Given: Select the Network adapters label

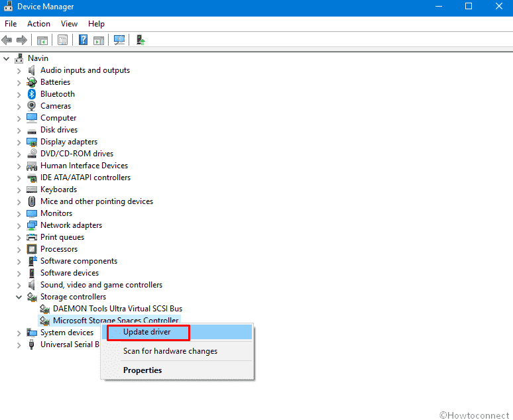Looking at the screenshot, I should 72,225.
